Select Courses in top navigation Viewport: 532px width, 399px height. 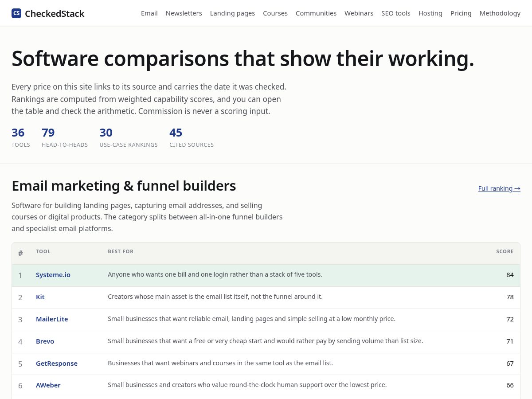coord(275,13)
